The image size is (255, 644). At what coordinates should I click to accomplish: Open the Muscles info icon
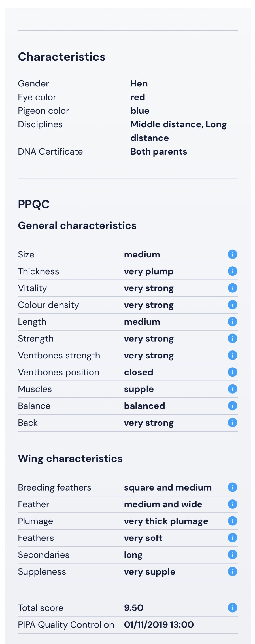click(232, 389)
